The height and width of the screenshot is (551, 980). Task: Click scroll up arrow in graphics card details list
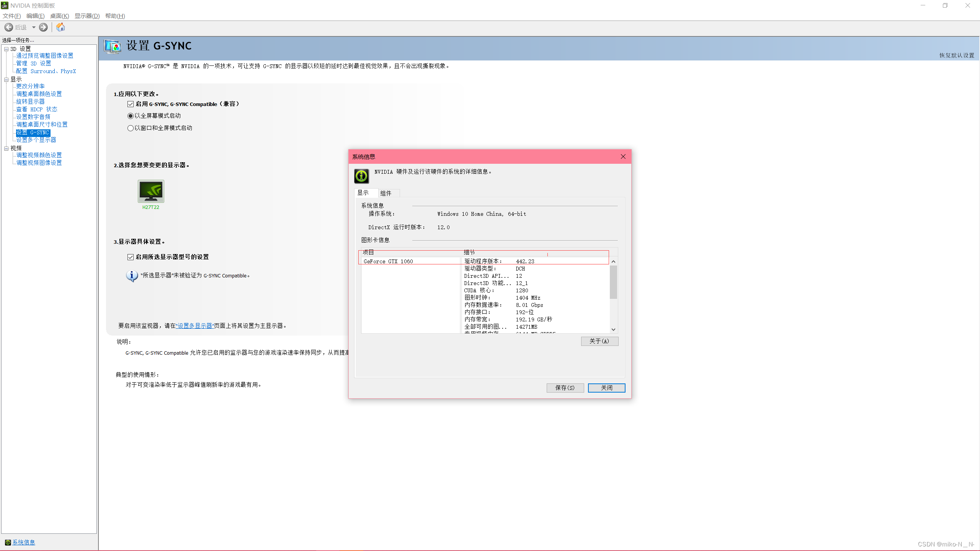(x=613, y=261)
